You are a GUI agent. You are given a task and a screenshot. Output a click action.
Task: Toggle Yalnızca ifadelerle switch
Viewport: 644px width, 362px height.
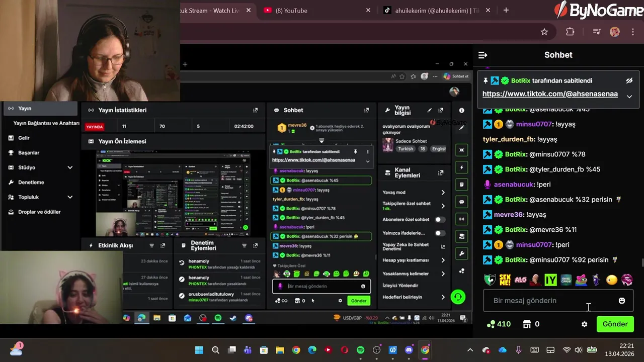point(440,233)
